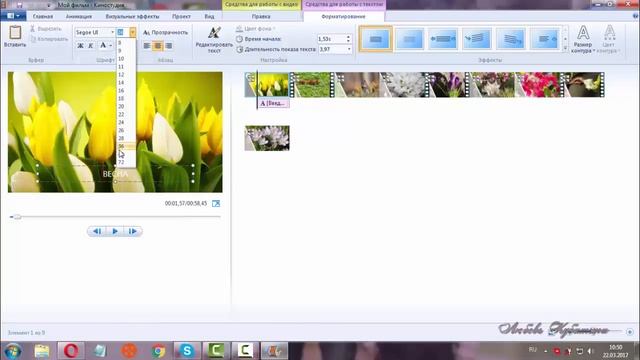The image size is (640, 360).
Task: Click the volume tray icon
Action: tap(590, 351)
